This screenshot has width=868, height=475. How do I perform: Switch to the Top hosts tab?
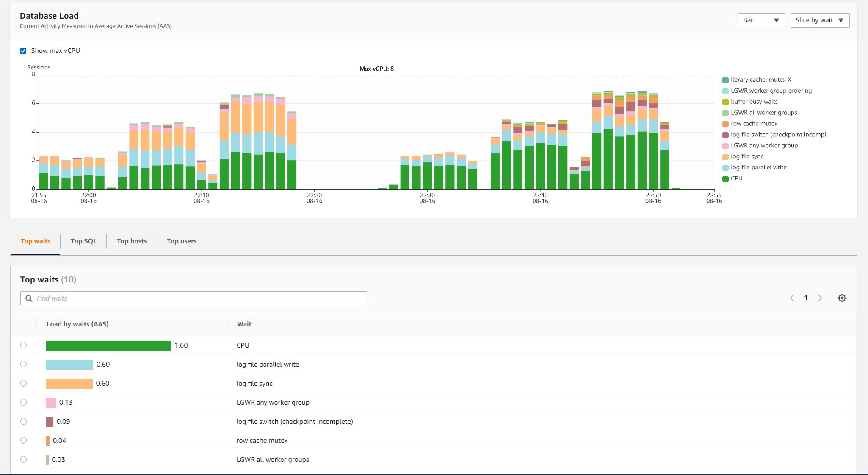pos(132,241)
